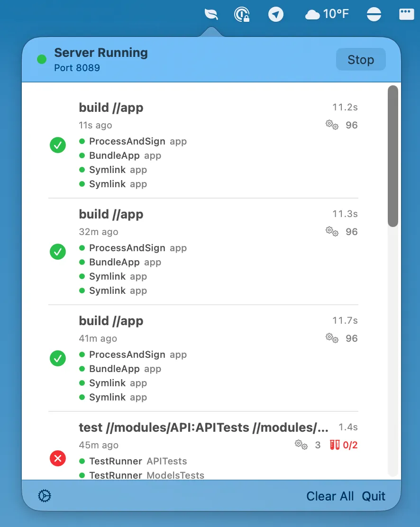Open the VPN lock menu bar icon
The width and height of the screenshot is (420, 527).
tap(242, 15)
